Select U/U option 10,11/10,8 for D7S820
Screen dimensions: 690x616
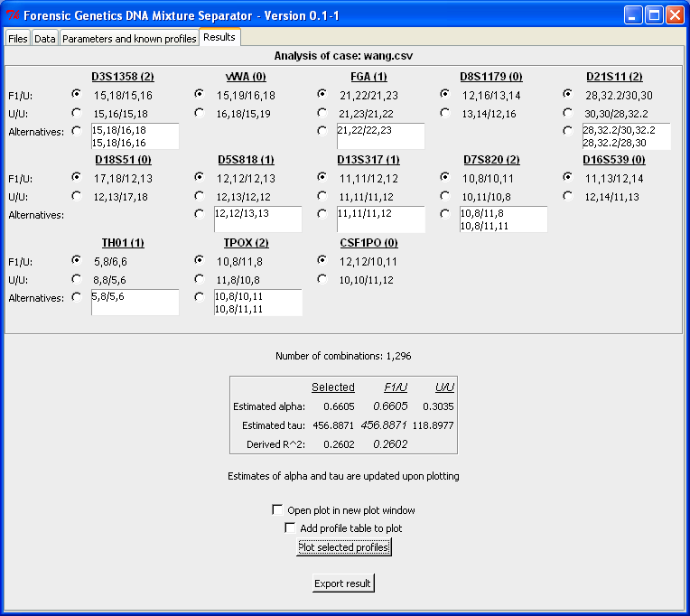tap(445, 195)
